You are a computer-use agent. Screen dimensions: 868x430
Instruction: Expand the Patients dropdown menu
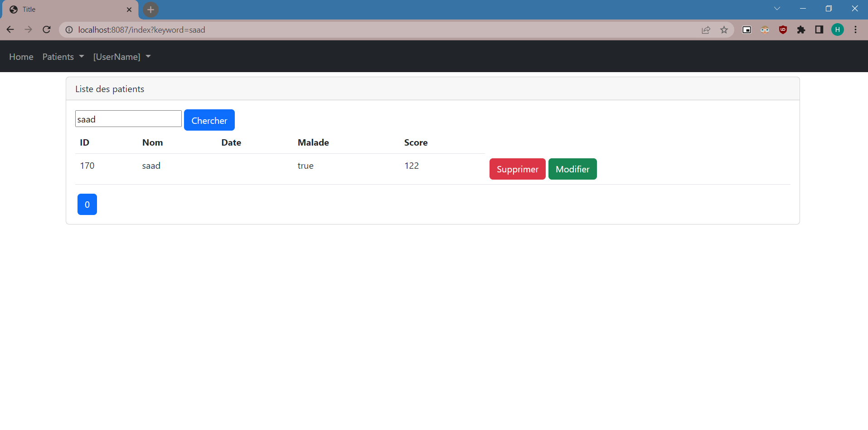(63, 57)
